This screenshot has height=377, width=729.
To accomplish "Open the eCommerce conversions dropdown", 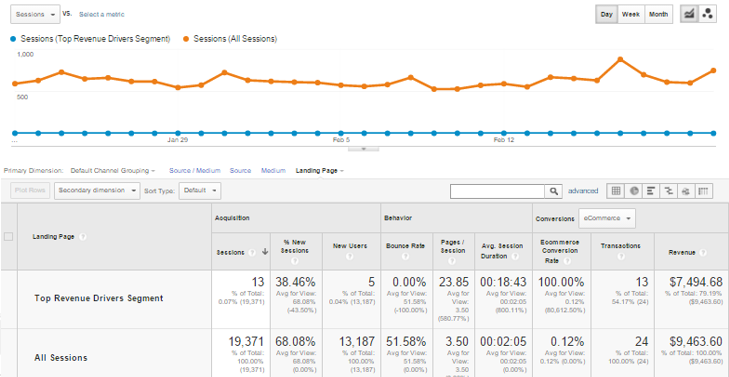I will coord(607,218).
